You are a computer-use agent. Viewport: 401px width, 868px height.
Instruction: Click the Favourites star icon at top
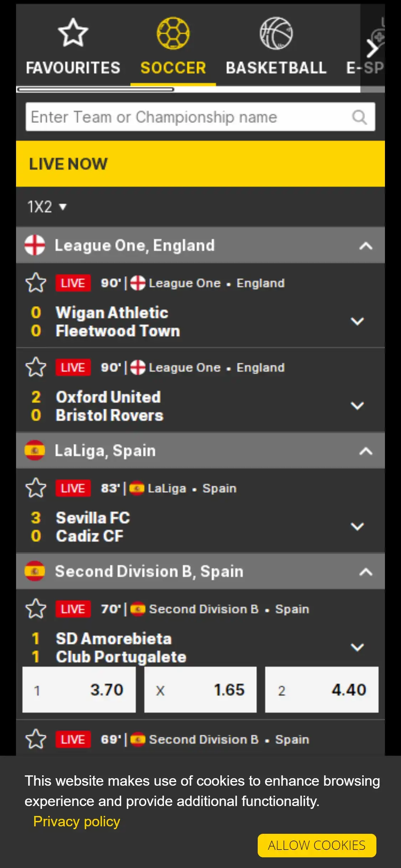[x=73, y=33]
